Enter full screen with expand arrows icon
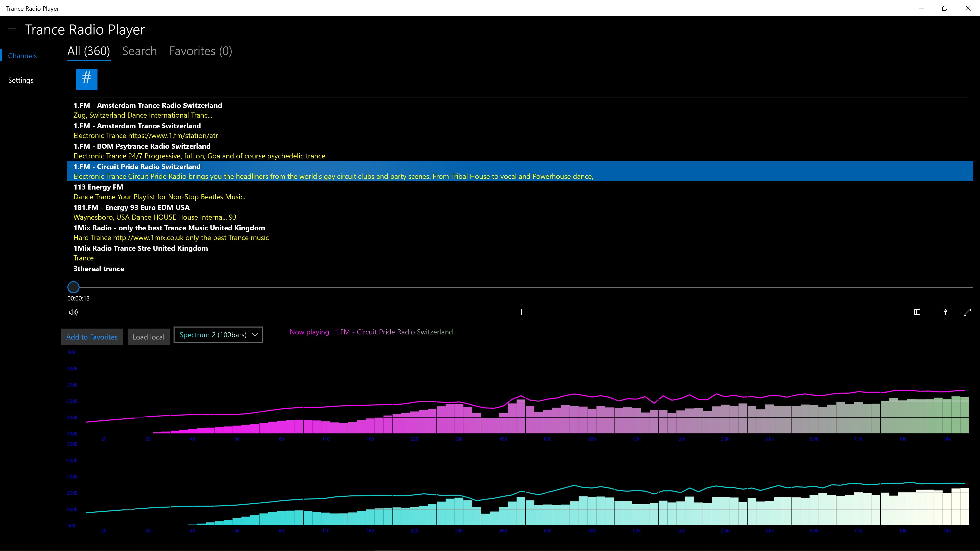 [x=967, y=312]
